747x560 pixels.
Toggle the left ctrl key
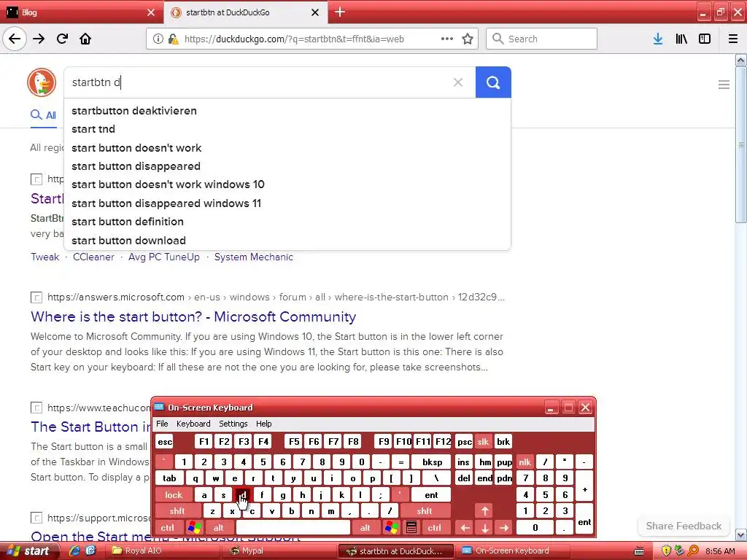[167, 528]
